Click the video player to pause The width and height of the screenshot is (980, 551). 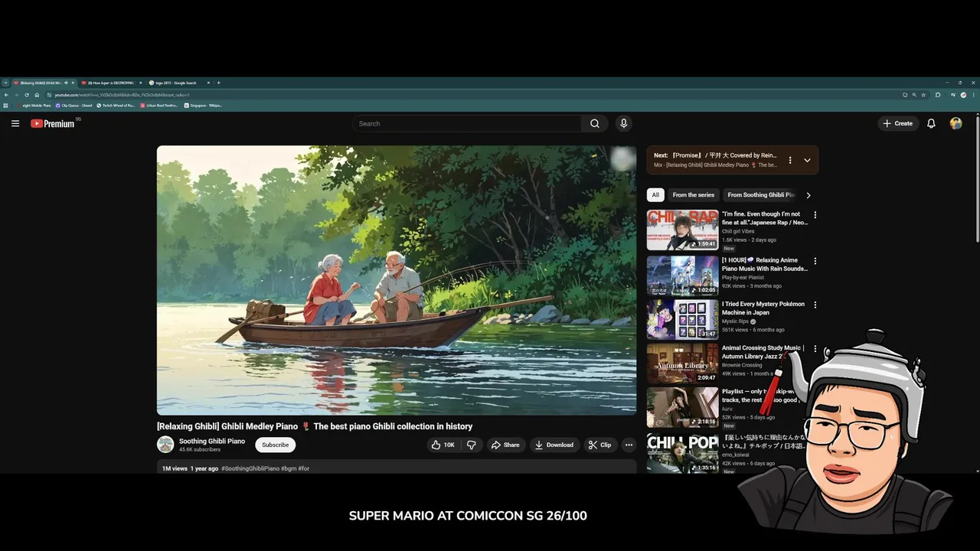(397, 280)
